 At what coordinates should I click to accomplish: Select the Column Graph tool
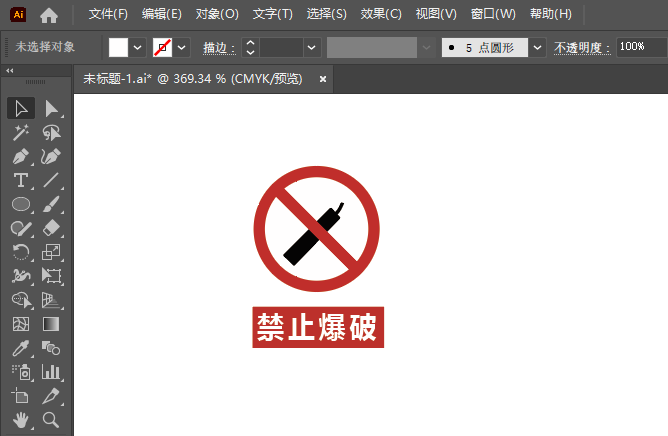[x=52, y=372]
